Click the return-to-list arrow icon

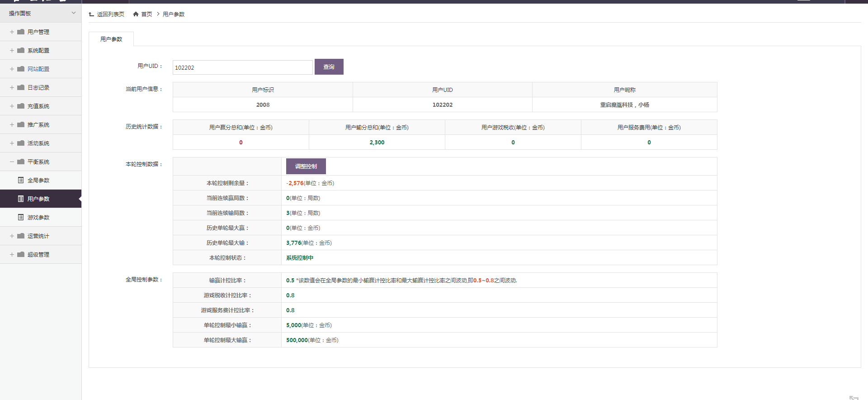click(x=92, y=14)
